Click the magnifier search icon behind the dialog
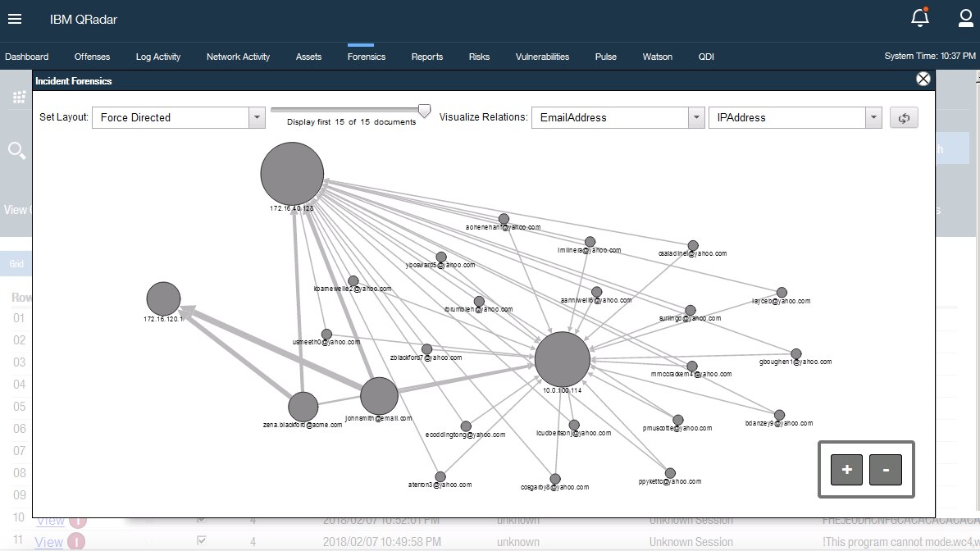This screenshot has width=980, height=551. point(17,151)
